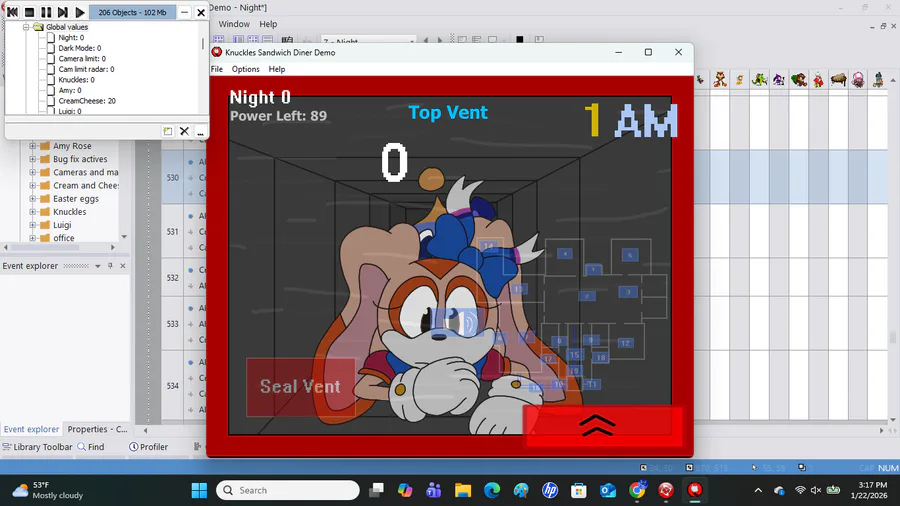Open the Library Toolbar
900x506 pixels.
[37, 447]
